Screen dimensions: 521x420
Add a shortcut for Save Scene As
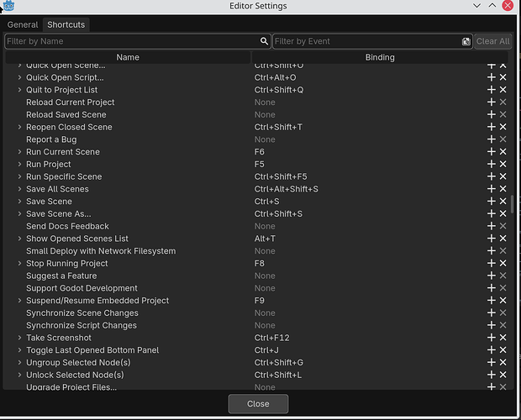pos(491,214)
